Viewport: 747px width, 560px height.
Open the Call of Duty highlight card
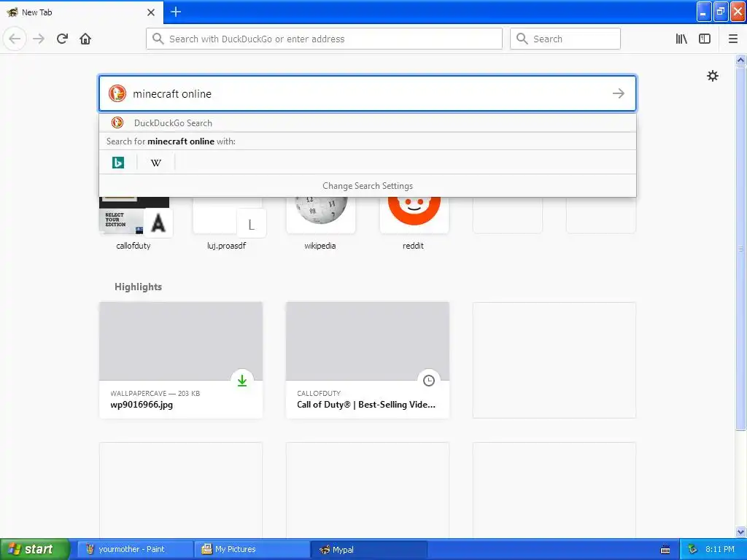point(368,360)
